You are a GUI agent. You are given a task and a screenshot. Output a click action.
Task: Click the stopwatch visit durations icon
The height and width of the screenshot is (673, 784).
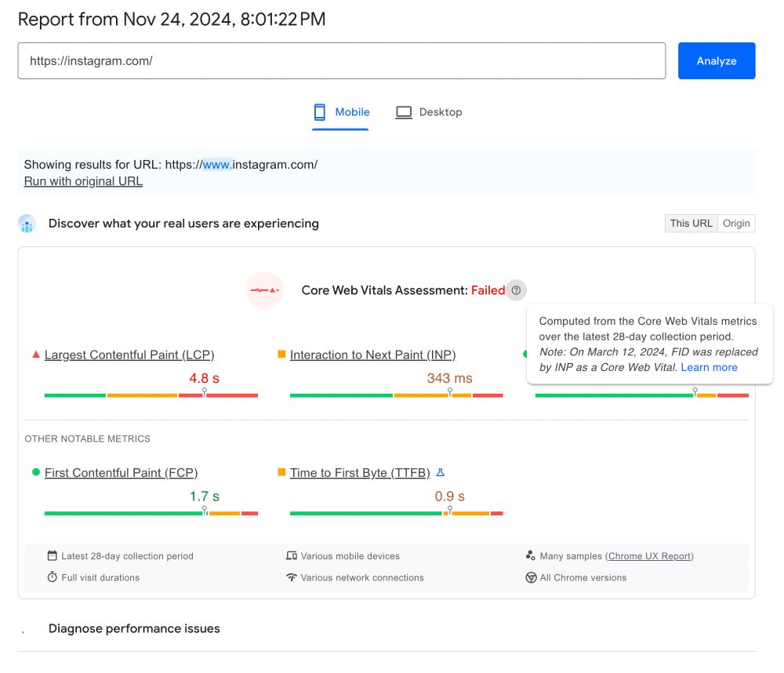tap(52, 577)
